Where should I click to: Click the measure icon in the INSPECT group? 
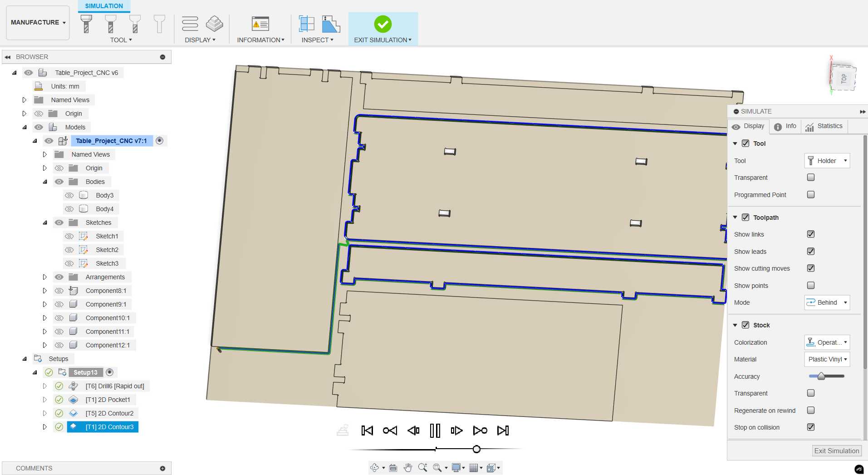click(331, 24)
